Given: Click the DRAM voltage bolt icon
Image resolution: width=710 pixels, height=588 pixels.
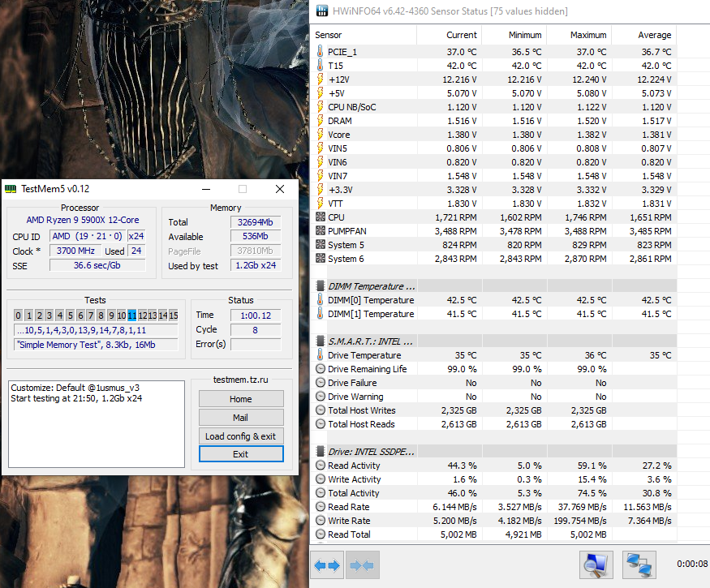Looking at the screenshot, I should 321,121.
